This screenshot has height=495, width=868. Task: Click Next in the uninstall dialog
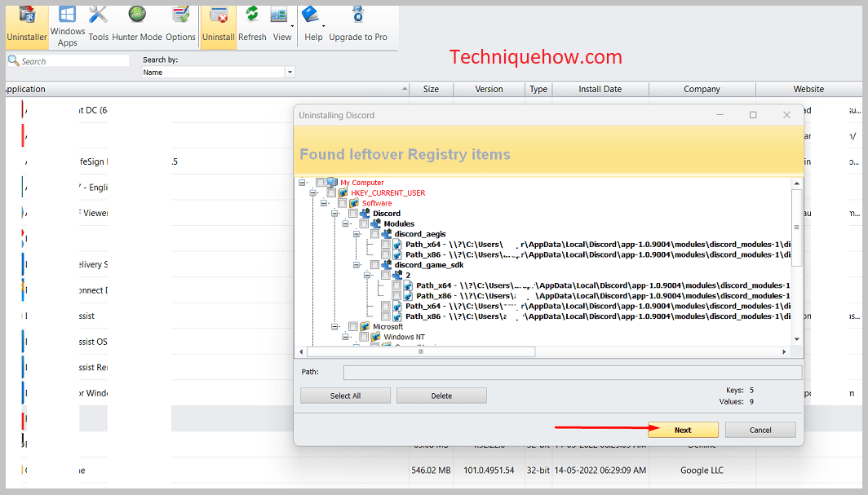(683, 430)
